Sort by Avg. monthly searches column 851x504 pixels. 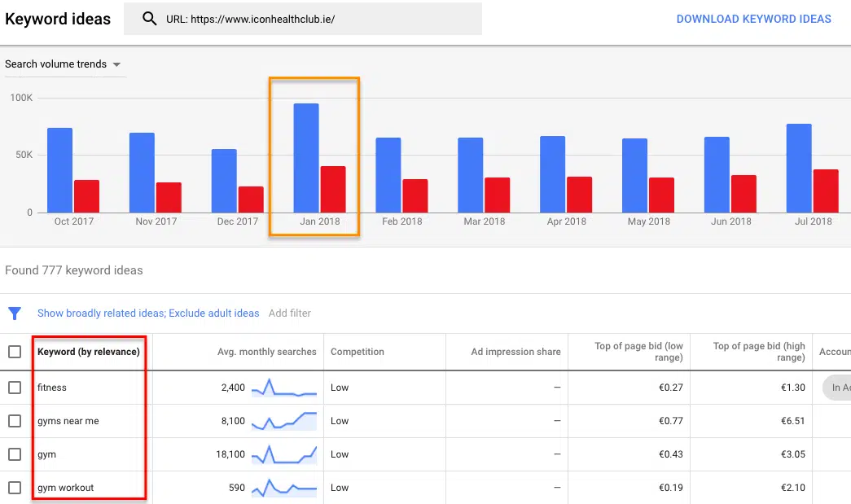tap(266, 352)
